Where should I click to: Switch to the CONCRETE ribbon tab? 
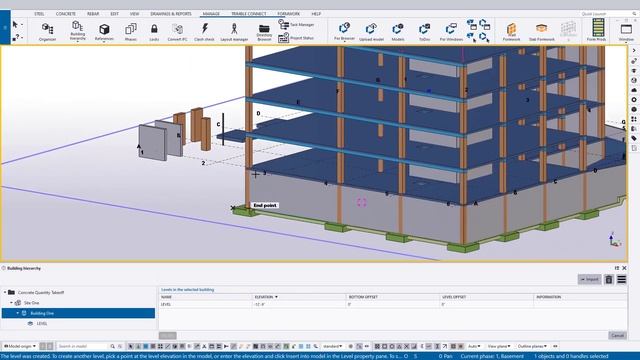[66, 14]
